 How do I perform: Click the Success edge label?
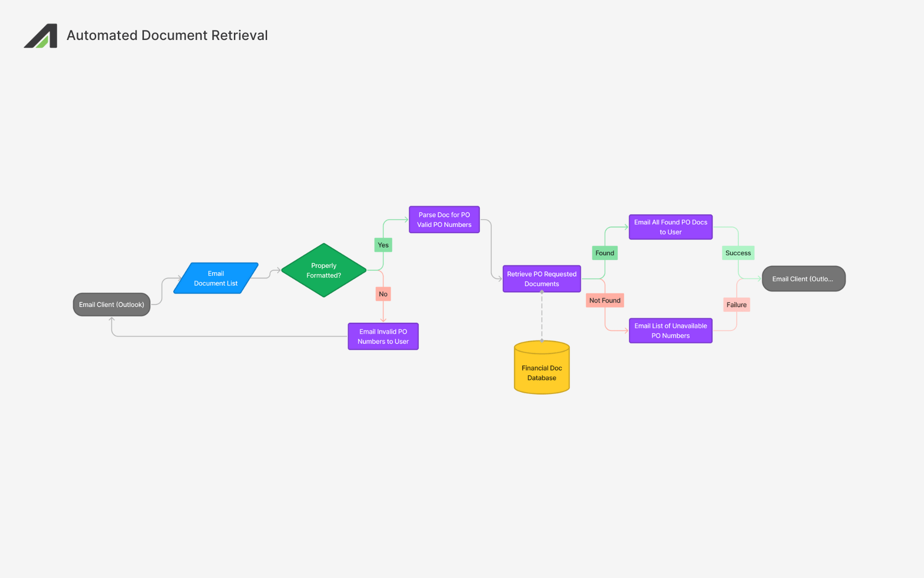tap(737, 252)
